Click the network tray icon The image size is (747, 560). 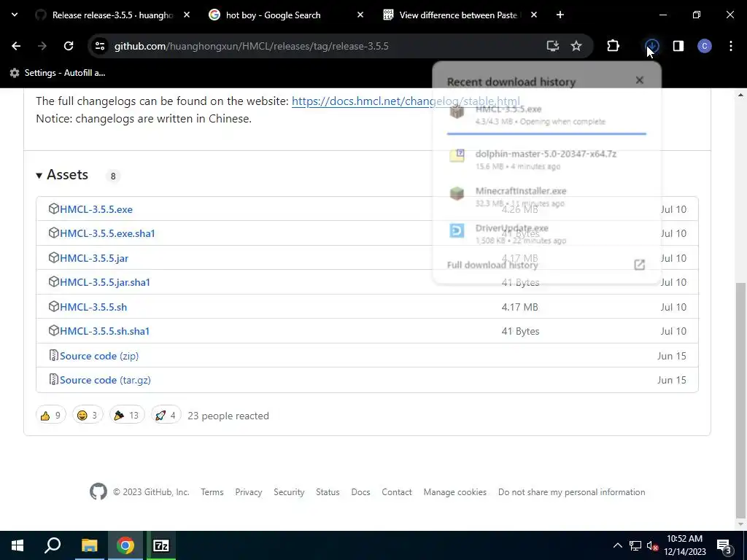point(635,545)
